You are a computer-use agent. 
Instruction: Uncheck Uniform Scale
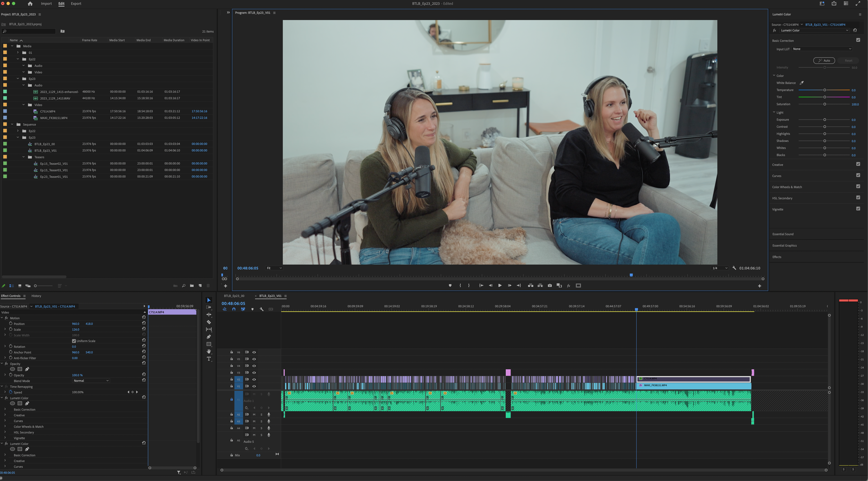pos(74,341)
